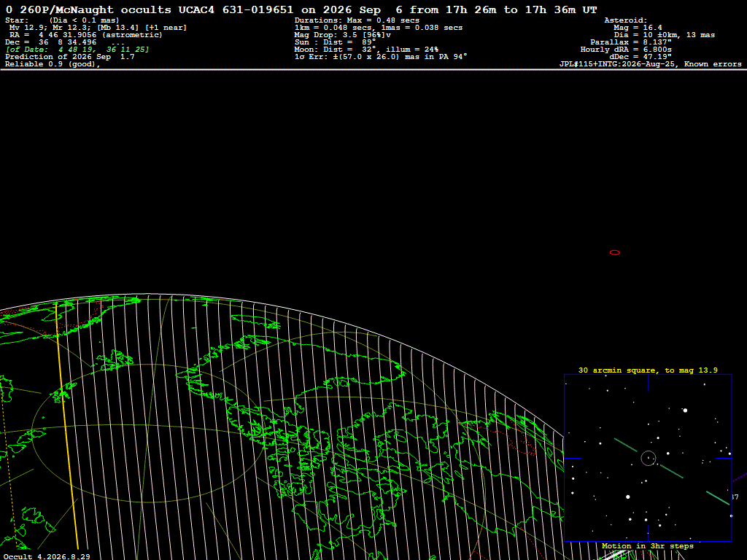Click the yellow occultation center line
747x560 pixels.
pyautogui.click(x=66, y=426)
